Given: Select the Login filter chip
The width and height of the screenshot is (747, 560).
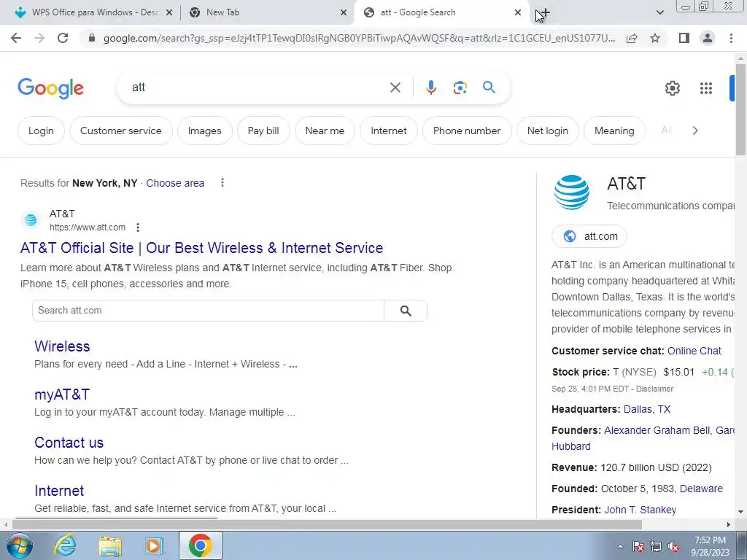Looking at the screenshot, I should click(x=41, y=131).
